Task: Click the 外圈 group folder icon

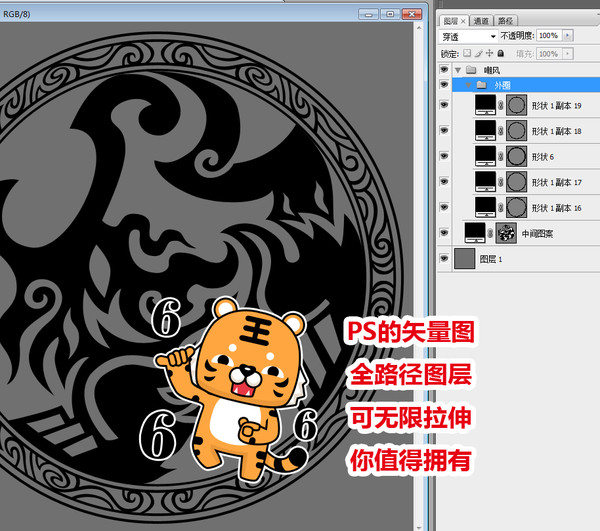Action: pyautogui.click(x=481, y=85)
